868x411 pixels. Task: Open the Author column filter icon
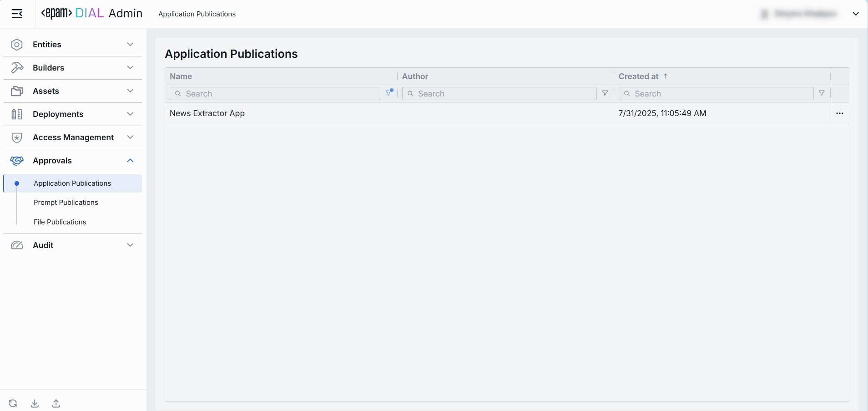click(x=605, y=93)
